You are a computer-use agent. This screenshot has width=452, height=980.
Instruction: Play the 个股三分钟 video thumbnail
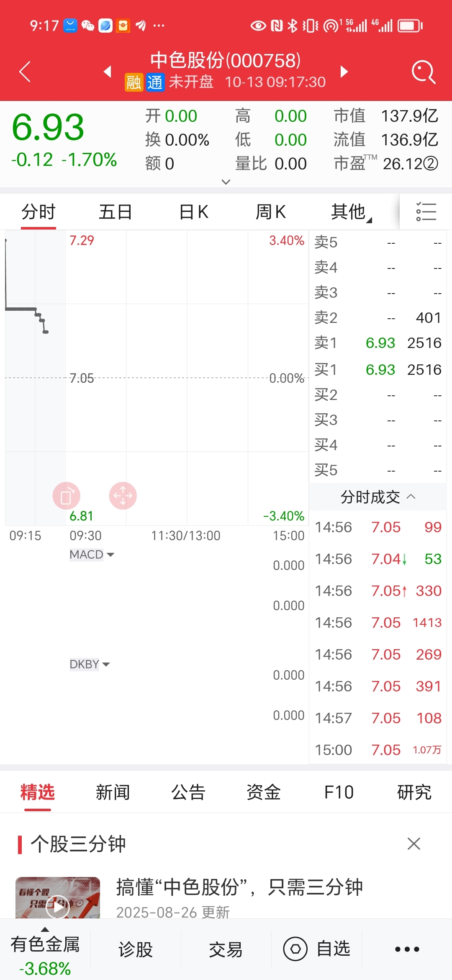click(58, 906)
